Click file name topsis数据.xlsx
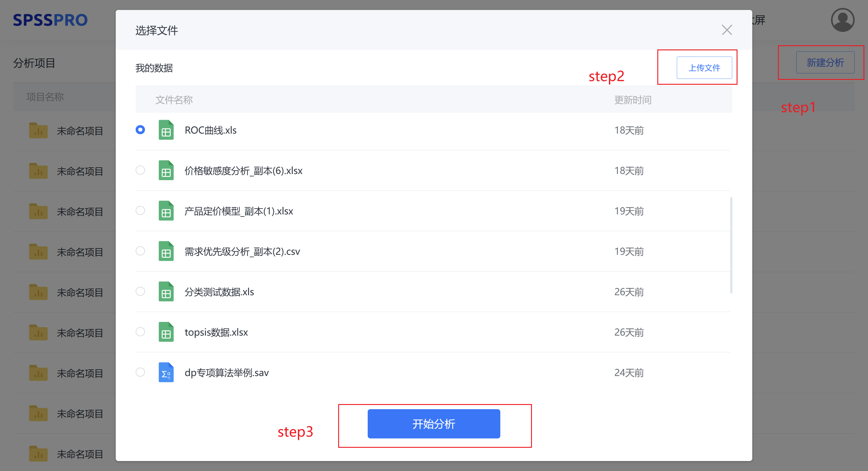This screenshot has width=868, height=471. click(216, 332)
